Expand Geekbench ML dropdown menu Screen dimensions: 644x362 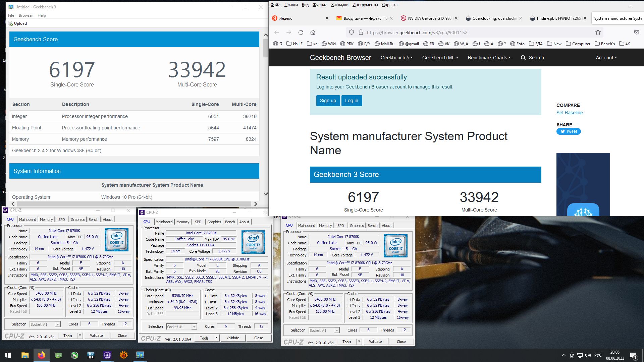click(440, 58)
